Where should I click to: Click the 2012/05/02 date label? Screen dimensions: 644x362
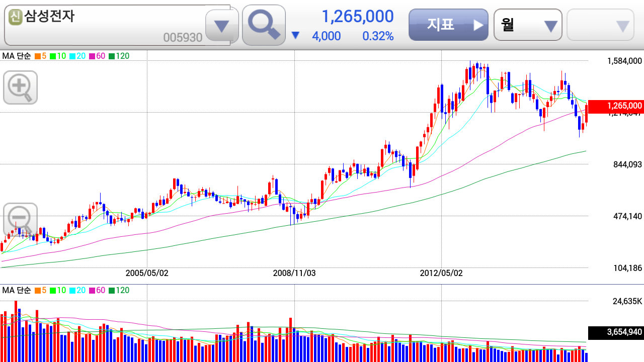(x=441, y=273)
